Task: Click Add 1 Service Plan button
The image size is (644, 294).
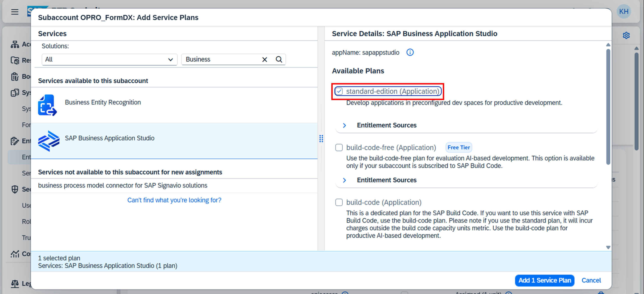Action: click(x=544, y=280)
